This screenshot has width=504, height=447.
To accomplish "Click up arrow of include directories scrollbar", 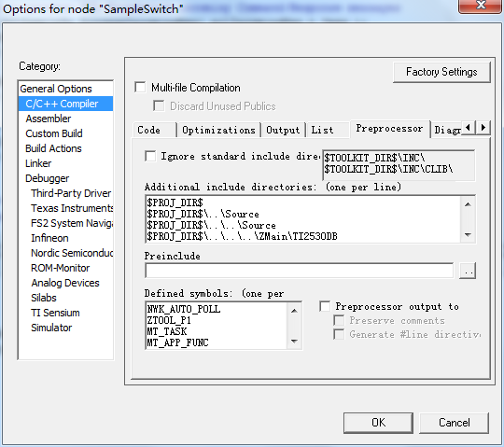I will (x=468, y=204).
